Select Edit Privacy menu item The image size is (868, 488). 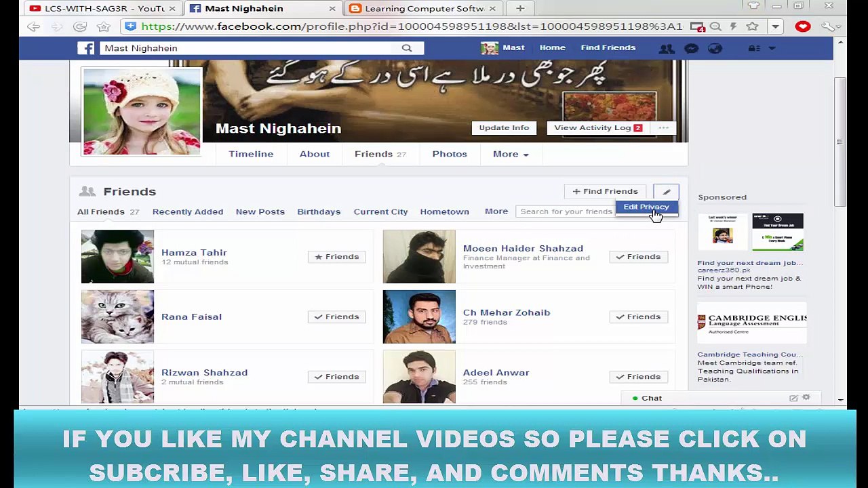[646, 207]
